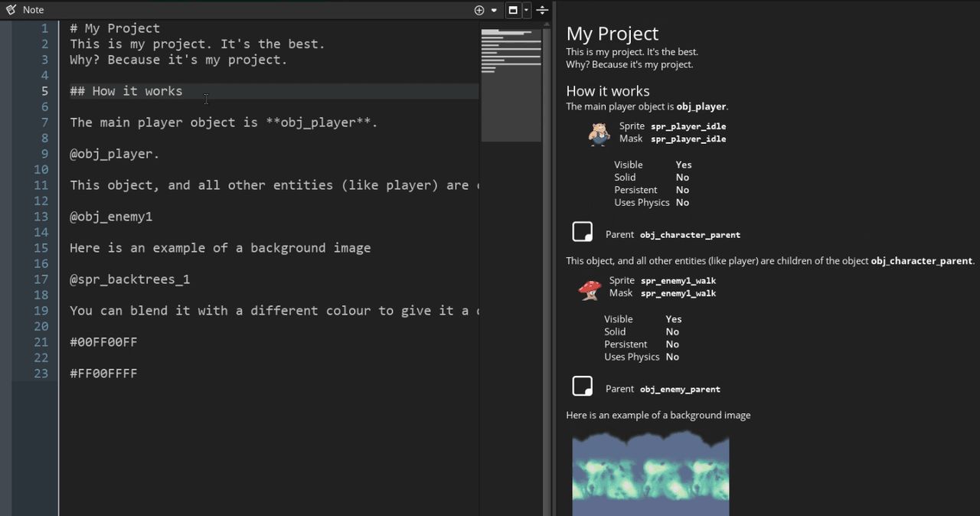
Task: Click the code minimap overview
Action: (511, 84)
